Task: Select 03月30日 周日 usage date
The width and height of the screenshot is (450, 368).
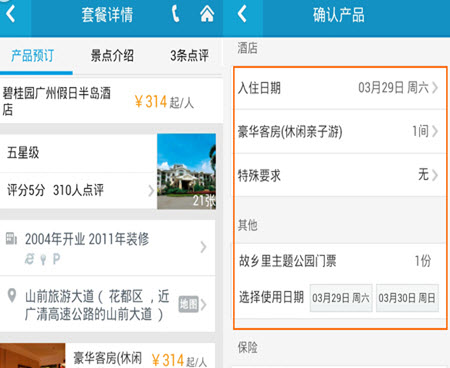Action: [407, 298]
